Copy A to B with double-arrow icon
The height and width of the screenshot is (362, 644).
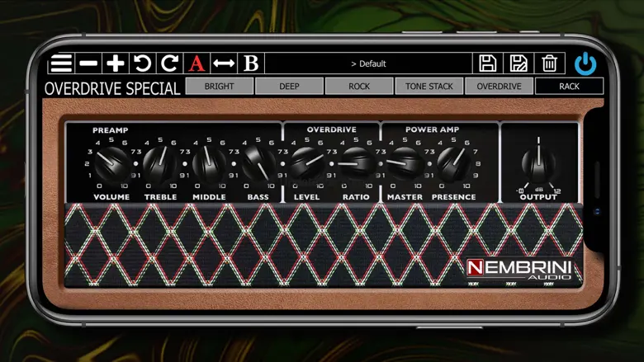224,63
